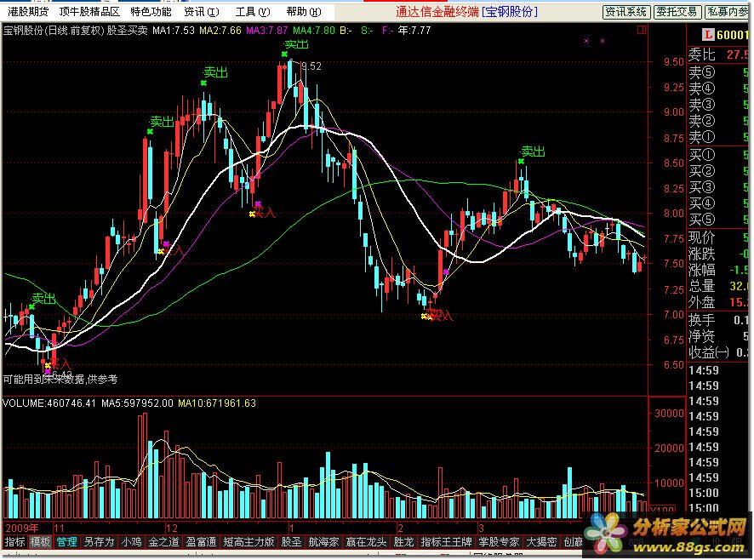Viewport: 754px width, 560px height.
Task: Click the chart title 宝钢股份(日线.前复权) 股圣买卖
Action: [75, 31]
